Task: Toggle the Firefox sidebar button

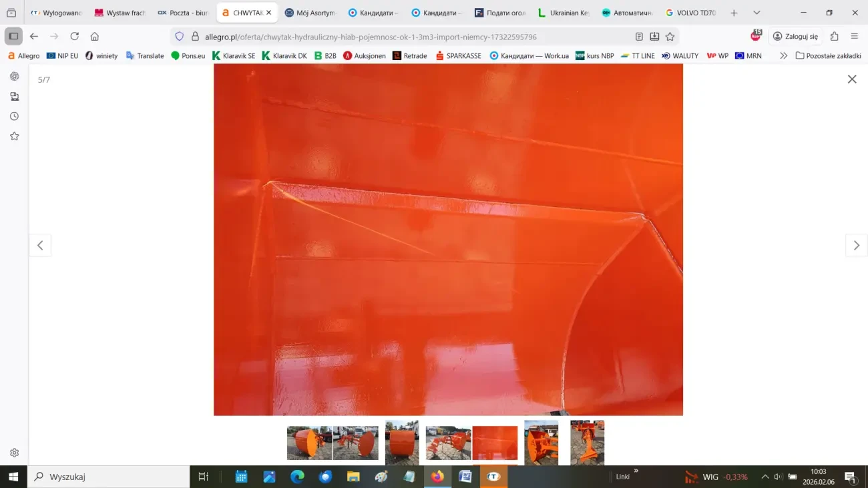Action: point(13,37)
